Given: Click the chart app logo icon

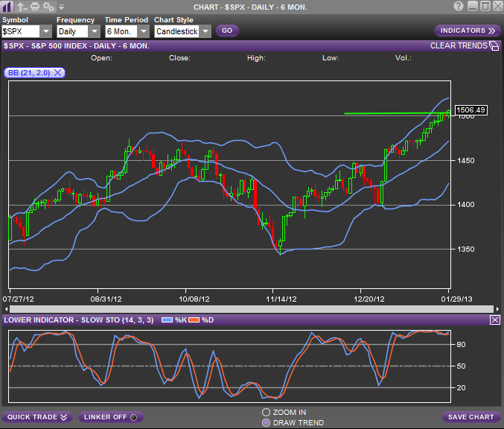Looking at the screenshot, I should point(7,6).
